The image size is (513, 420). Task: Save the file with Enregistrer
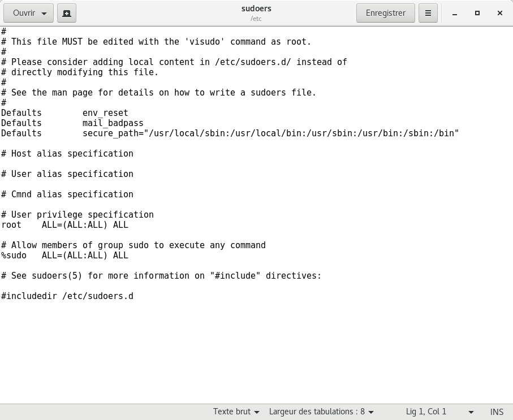coord(385,13)
